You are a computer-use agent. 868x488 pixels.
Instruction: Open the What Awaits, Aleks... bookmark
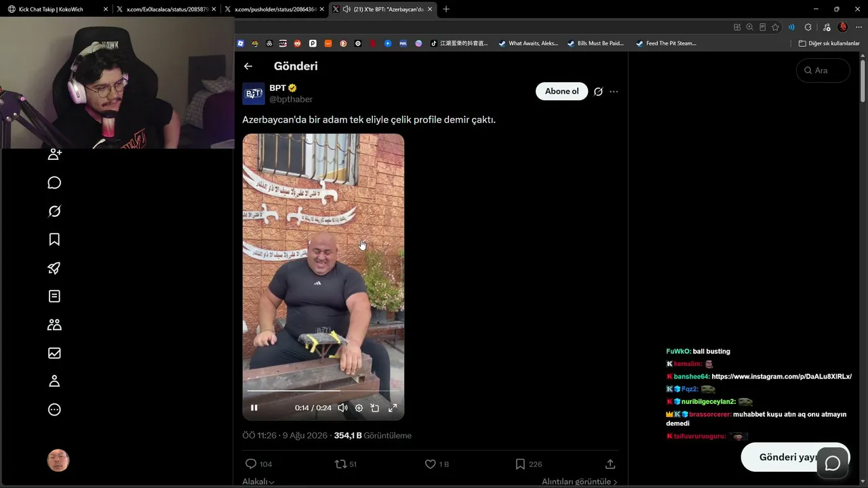point(528,43)
